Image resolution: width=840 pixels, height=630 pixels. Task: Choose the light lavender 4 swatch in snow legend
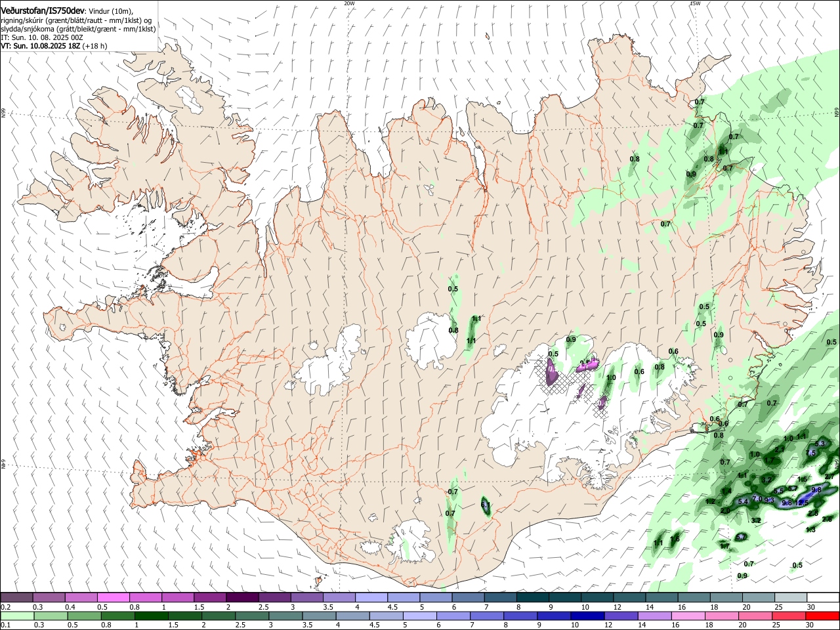(370, 597)
